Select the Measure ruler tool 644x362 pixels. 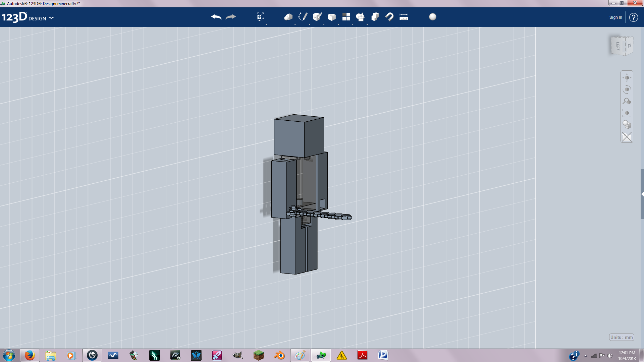(404, 17)
